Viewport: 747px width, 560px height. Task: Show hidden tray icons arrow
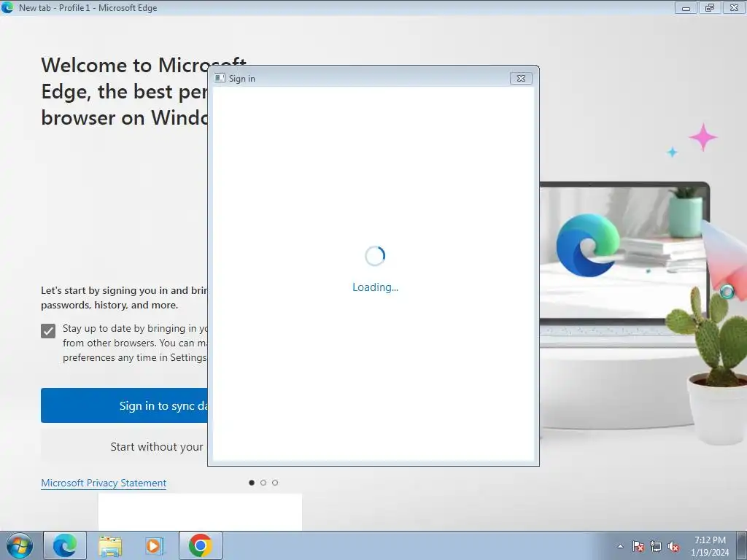click(620, 547)
